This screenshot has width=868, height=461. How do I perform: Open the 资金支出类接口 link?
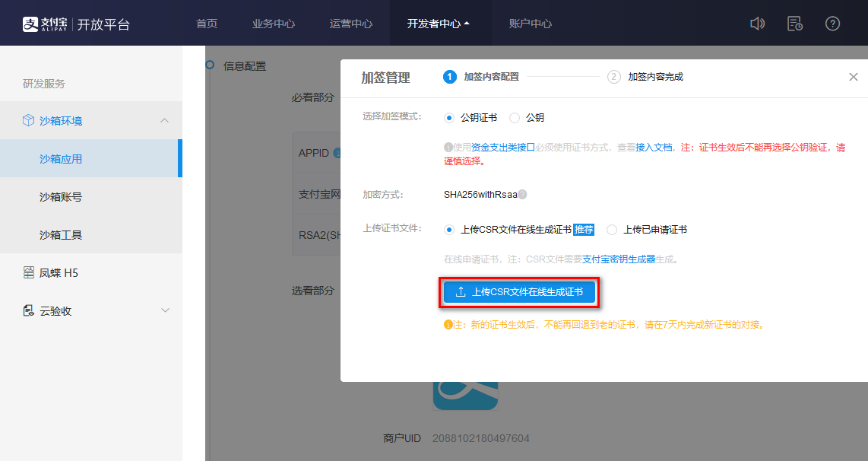(502, 148)
